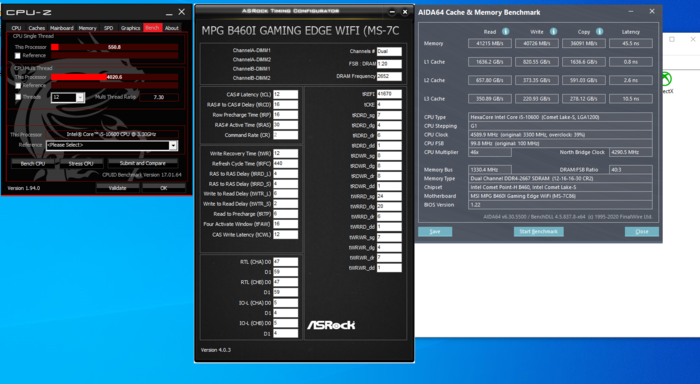700x384 pixels.
Task: Select the Memory tab in CPU-Z
Action: click(88, 28)
